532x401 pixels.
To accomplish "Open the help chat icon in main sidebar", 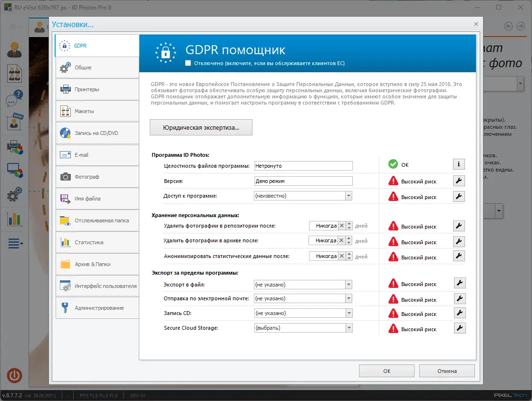I will tap(14, 98).
